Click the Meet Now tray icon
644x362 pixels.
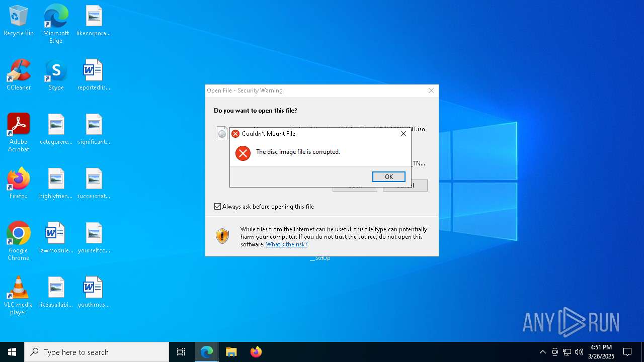(x=555, y=352)
